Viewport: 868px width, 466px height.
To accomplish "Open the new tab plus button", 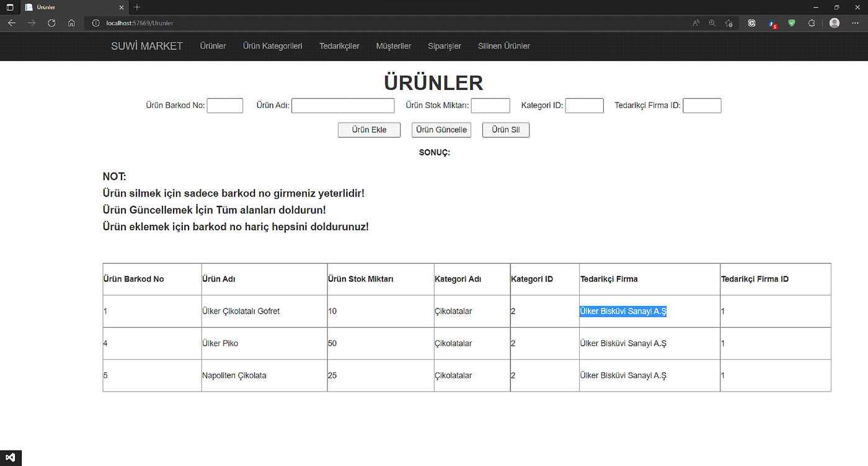I will pos(137,7).
